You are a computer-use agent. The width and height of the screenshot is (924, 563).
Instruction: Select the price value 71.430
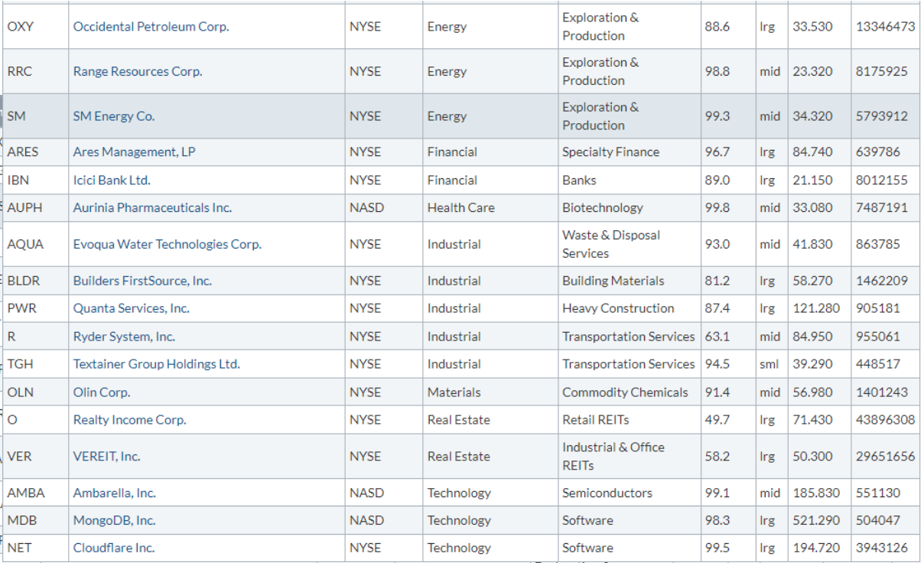pyautogui.click(x=812, y=420)
